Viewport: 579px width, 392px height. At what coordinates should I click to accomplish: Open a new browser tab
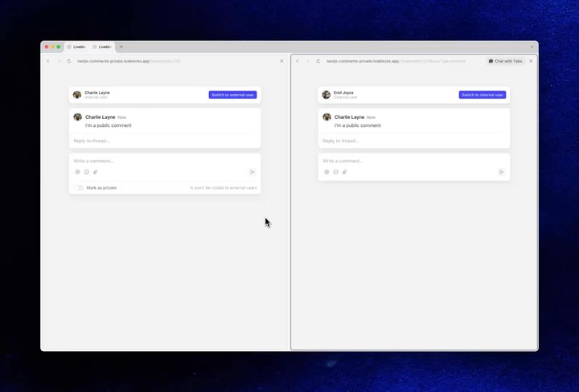tap(121, 47)
